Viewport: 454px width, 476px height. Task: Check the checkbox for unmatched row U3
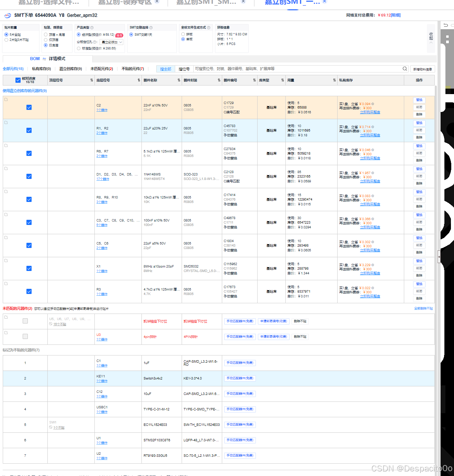[25, 337]
